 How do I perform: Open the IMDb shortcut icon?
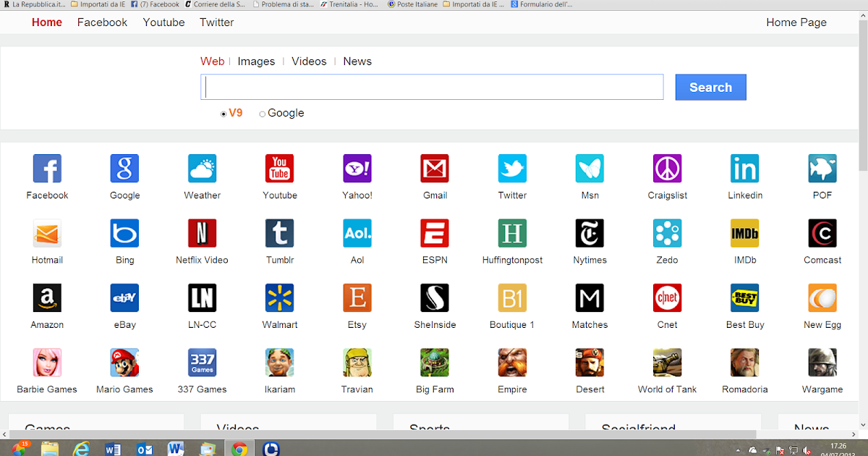click(745, 233)
